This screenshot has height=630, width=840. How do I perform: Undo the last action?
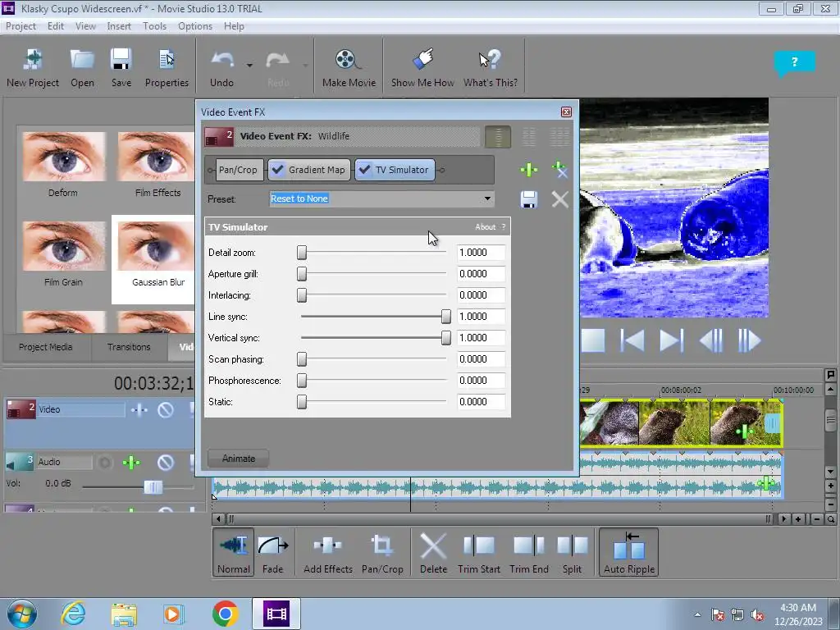pos(221,67)
